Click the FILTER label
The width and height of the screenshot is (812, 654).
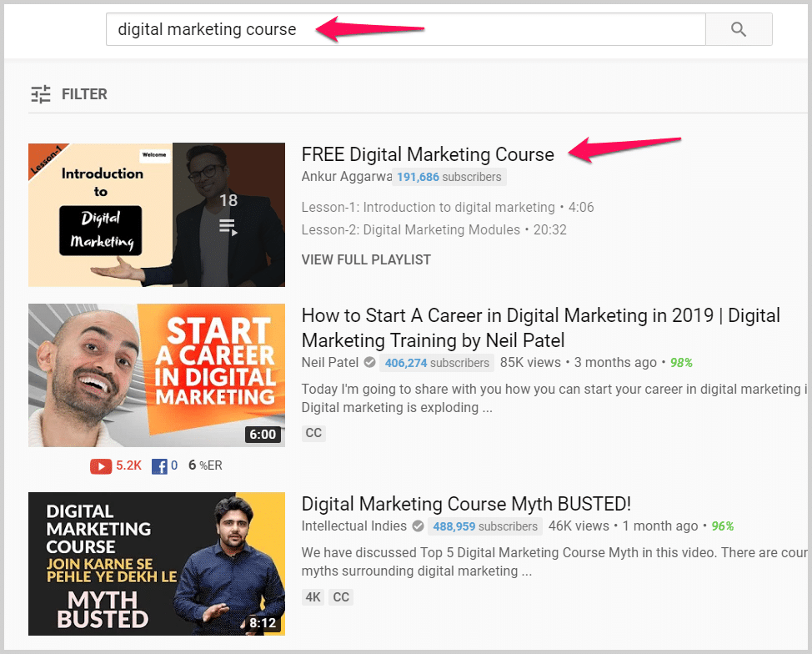[x=84, y=94]
